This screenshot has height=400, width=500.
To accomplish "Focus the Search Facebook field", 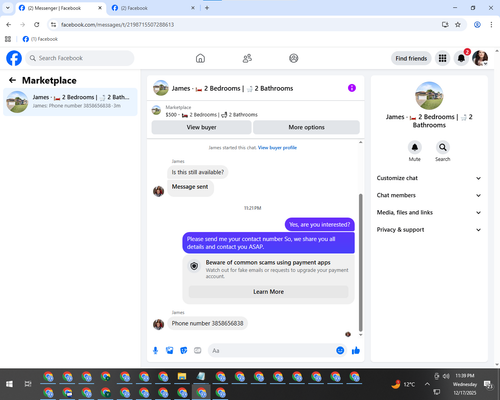I will (x=80, y=58).
